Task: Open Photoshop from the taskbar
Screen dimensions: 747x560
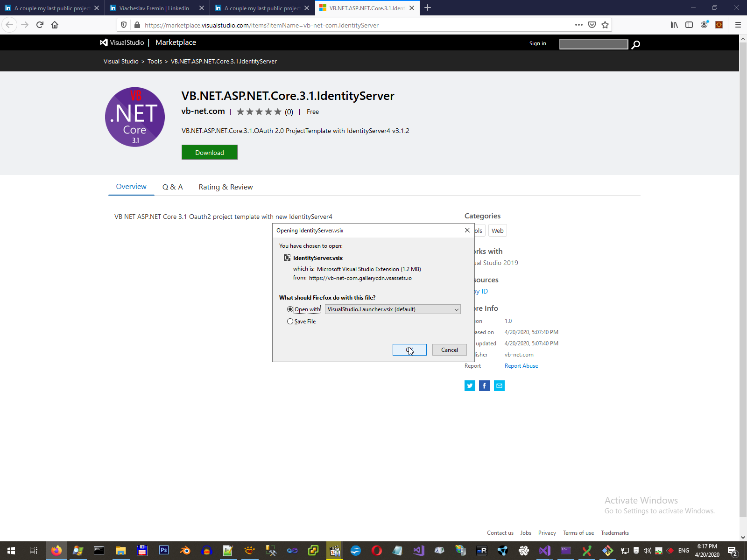Action: pyautogui.click(x=164, y=551)
